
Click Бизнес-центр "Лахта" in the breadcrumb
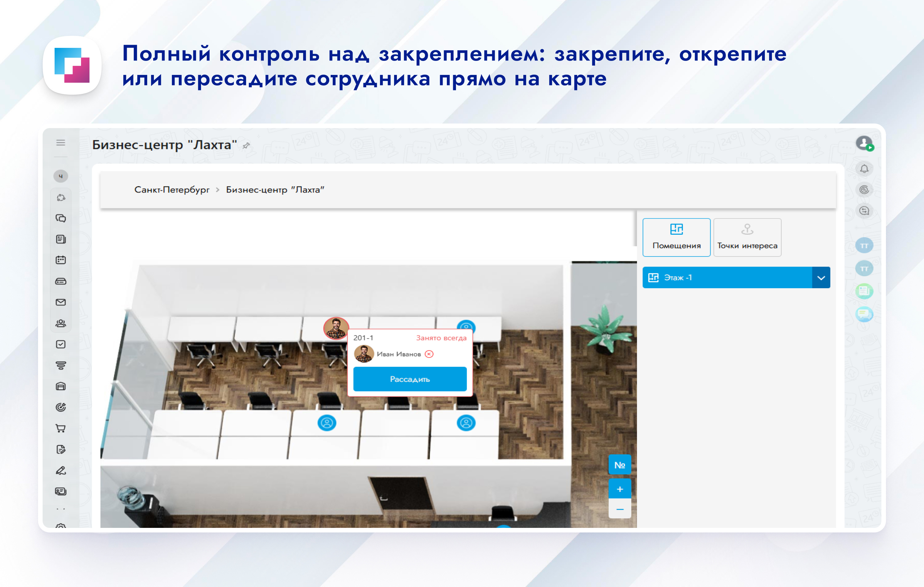pyautogui.click(x=275, y=190)
